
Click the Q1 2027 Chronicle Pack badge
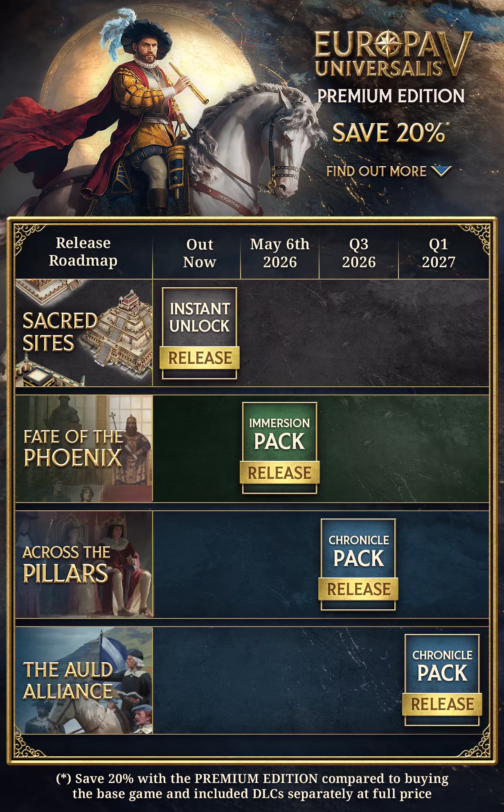coord(442,680)
